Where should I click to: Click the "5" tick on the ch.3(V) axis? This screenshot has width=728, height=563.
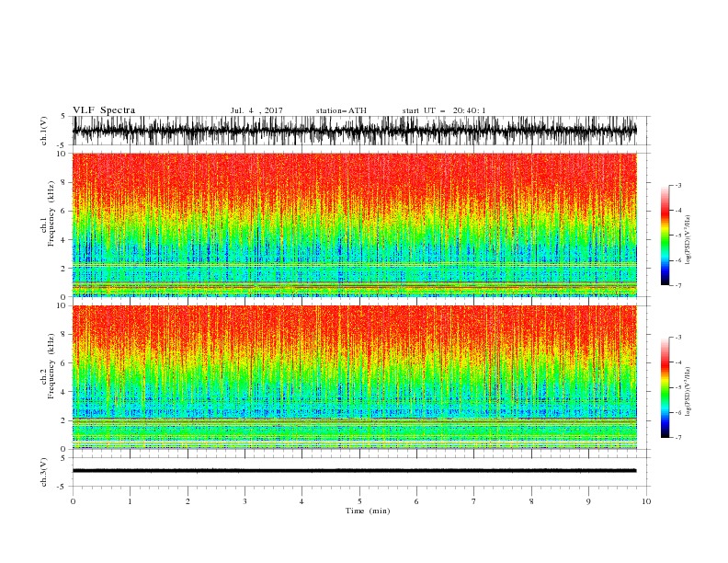(x=63, y=458)
